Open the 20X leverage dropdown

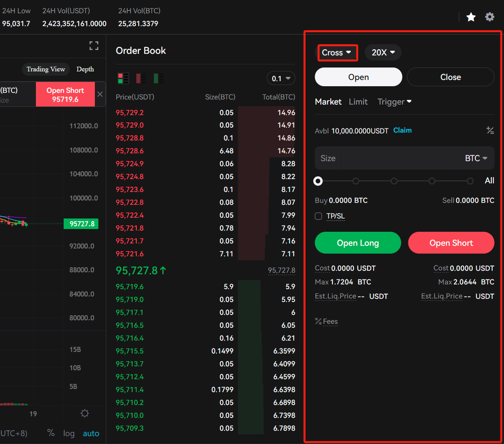[383, 52]
